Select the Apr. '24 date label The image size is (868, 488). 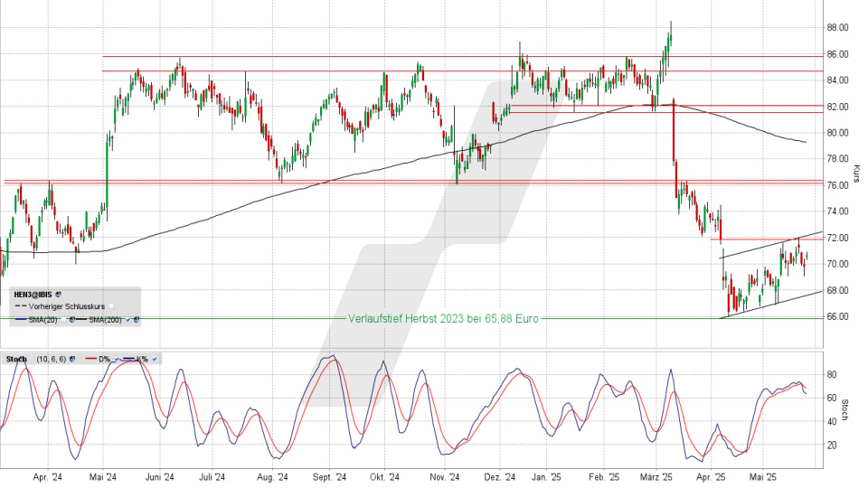tap(48, 477)
